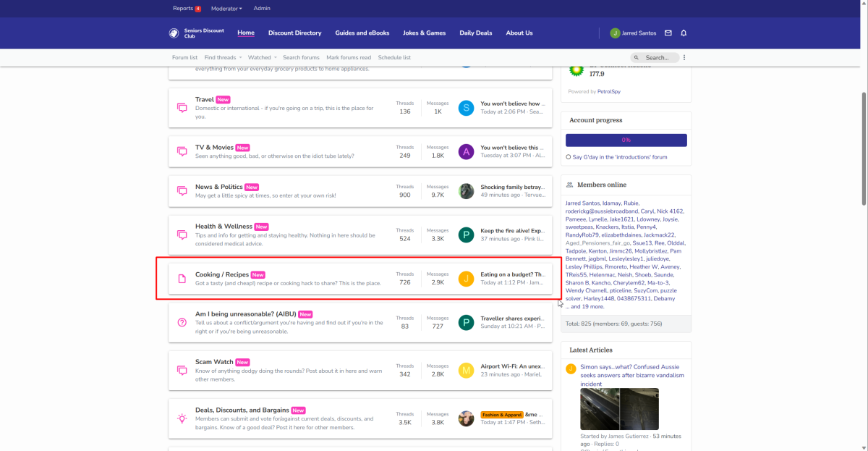868x451 pixels.
Task: Click the Deals lightbulb icon
Action: click(x=182, y=418)
